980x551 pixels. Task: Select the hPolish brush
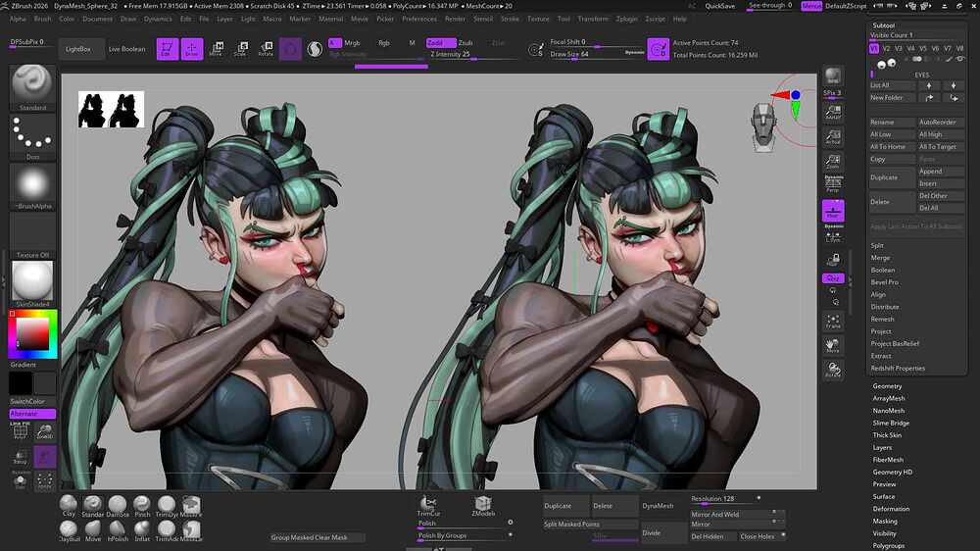(118, 531)
